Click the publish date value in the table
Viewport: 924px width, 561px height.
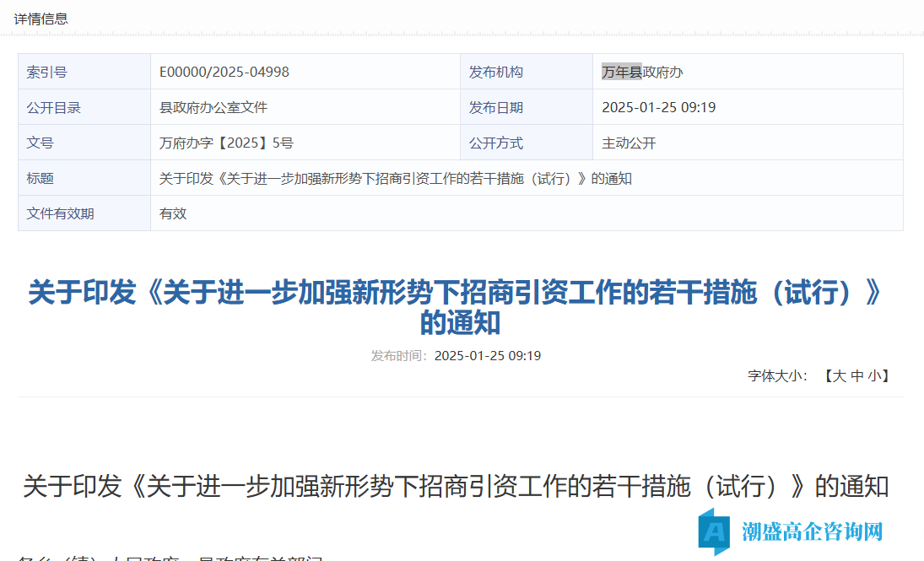pyautogui.click(x=658, y=108)
